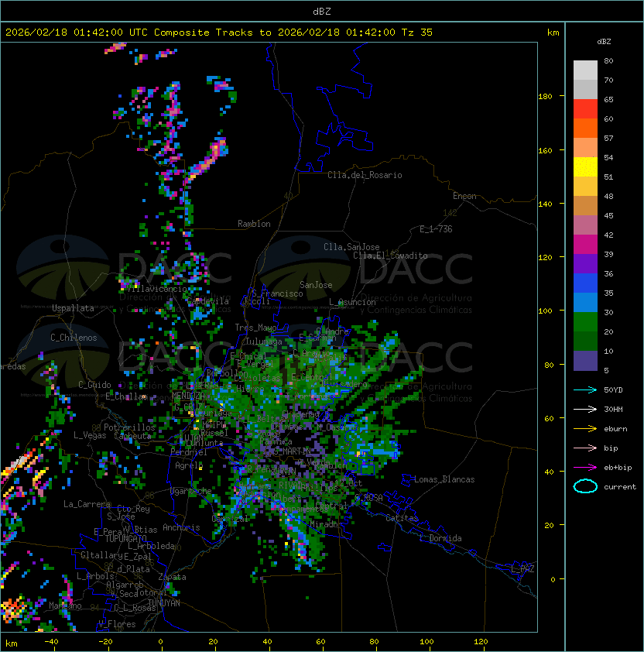Select the purple swatch between 39 and 36
The width and height of the screenshot is (644, 652).
point(585,263)
